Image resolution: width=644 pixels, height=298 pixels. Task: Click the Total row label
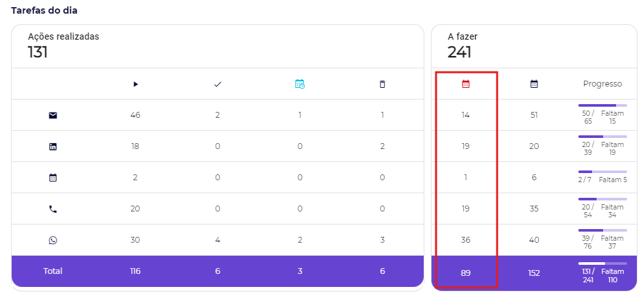pyautogui.click(x=53, y=271)
